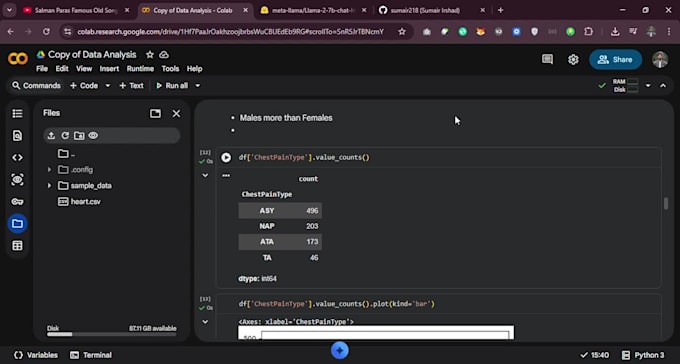The height and width of the screenshot is (364, 680).
Task: Click the mount Drive folder icon
Action: [x=79, y=135]
